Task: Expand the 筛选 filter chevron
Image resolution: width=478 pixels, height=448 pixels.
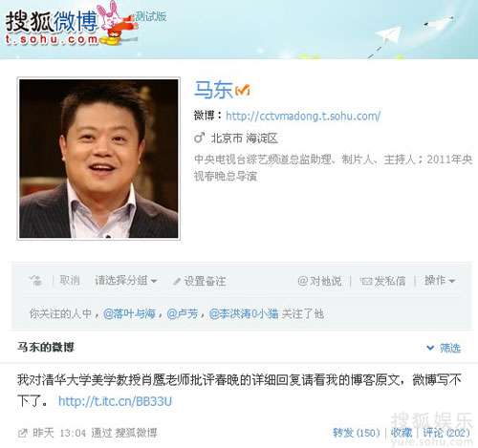Action: click(x=430, y=348)
